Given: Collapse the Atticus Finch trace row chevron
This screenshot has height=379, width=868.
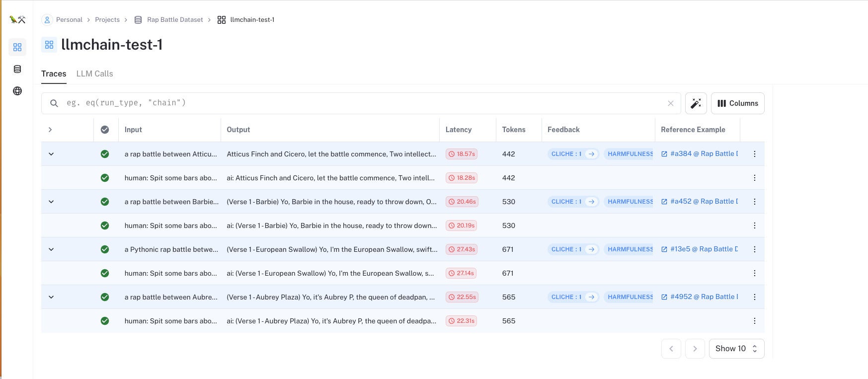Looking at the screenshot, I should 51,154.
